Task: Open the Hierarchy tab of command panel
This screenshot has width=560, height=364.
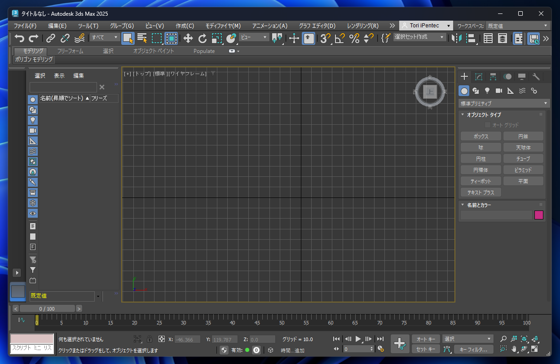Action: 493,76
